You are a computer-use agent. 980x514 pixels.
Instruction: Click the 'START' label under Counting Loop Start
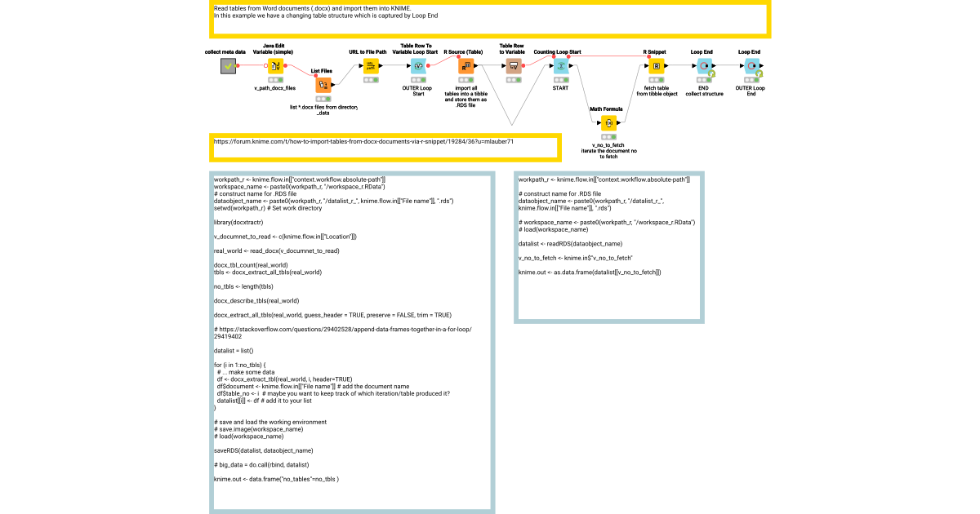click(x=560, y=88)
